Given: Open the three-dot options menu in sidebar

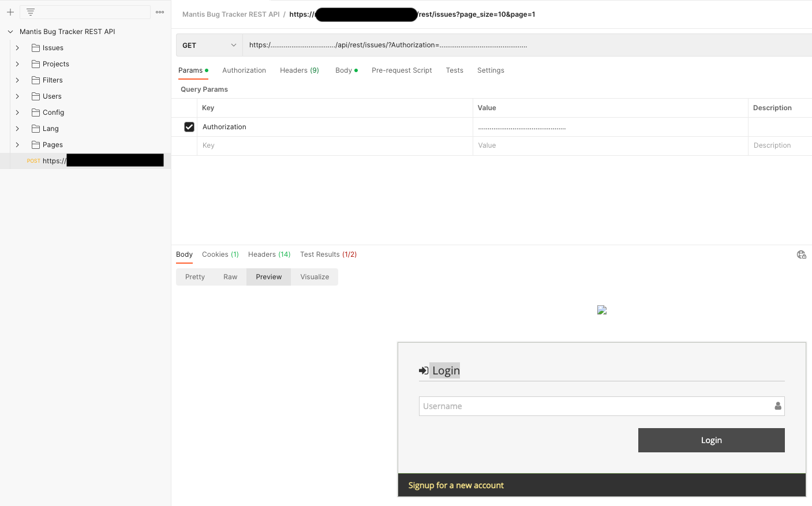Looking at the screenshot, I should [x=160, y=12].
